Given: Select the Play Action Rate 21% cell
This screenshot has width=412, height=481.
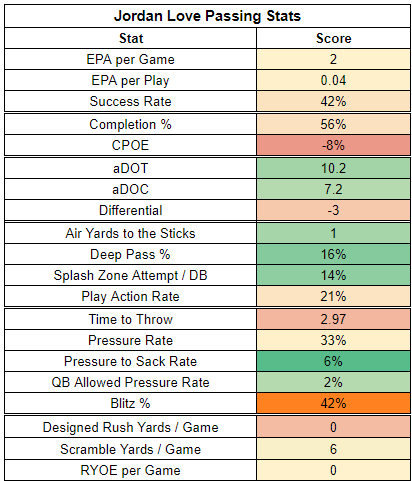Looking at the screenshot, I should point(333,296).
